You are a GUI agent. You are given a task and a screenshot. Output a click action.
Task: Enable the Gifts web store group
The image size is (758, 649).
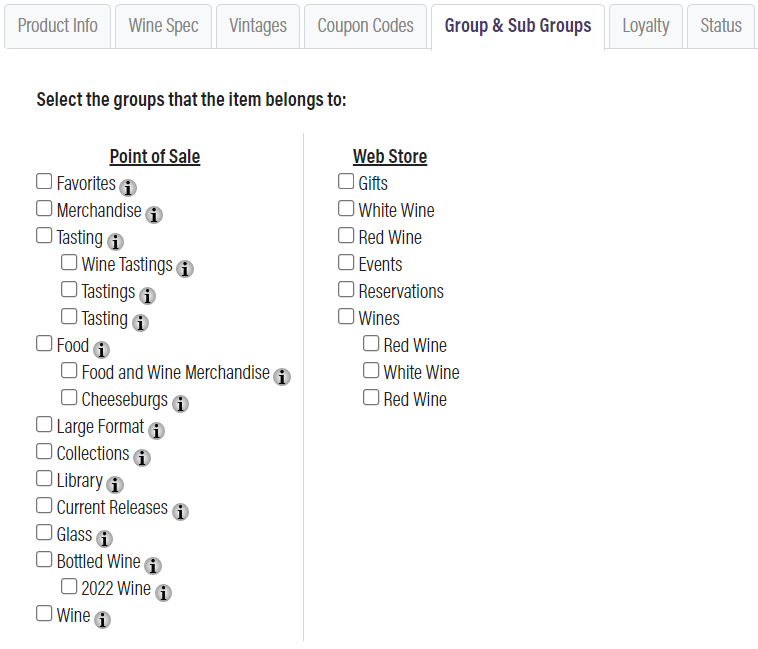pyautogui.click(x=346, y=182)
